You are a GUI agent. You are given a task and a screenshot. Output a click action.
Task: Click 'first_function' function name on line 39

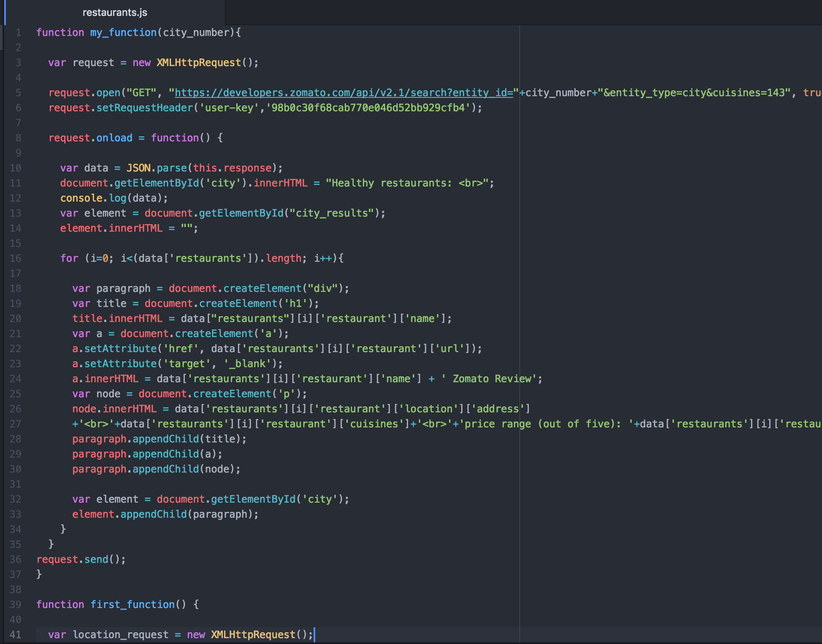[133, 604]
